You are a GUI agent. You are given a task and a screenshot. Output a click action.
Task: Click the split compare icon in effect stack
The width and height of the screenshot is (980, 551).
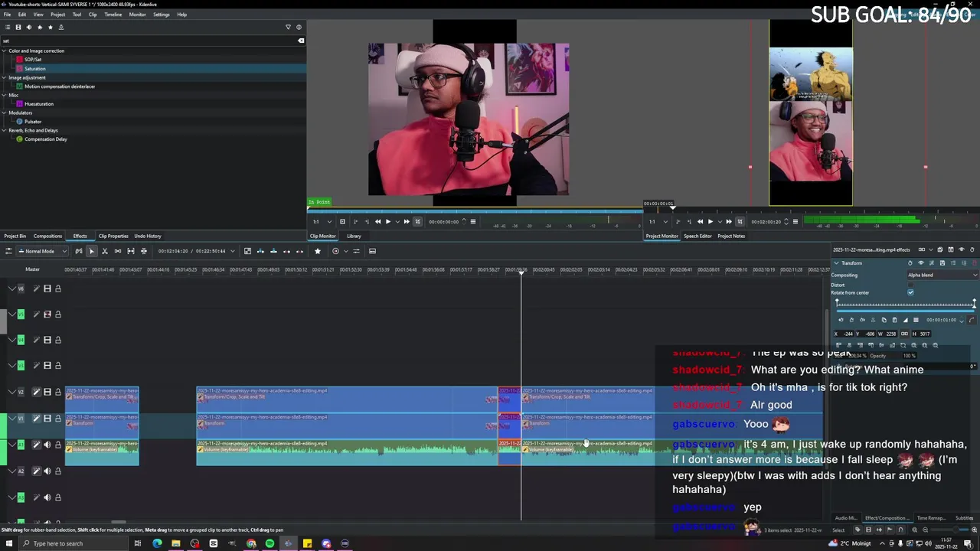coord(950,249)
